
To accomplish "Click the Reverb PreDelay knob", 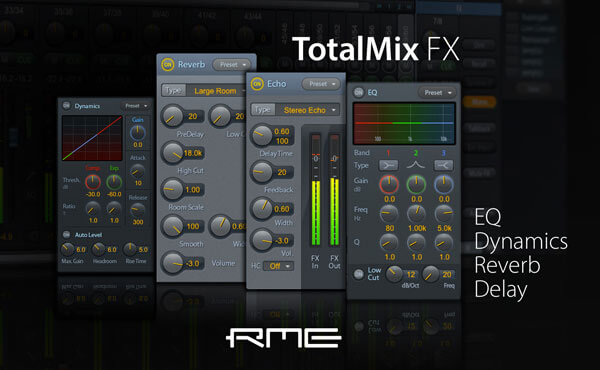I will [x=173, y=116].
